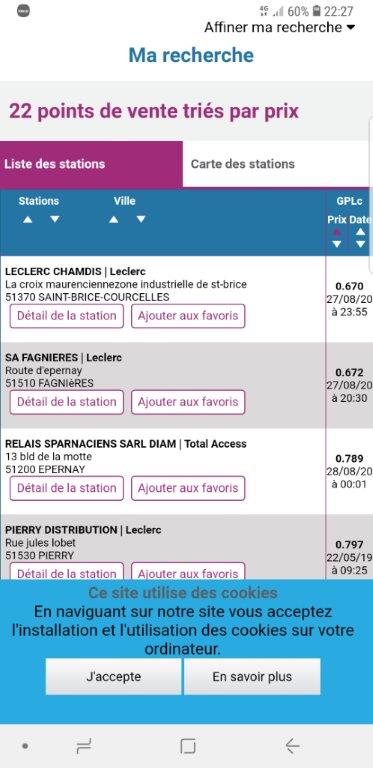Click the vertical scrollbar on the right edge
Image resolution: width=373 pixels, height=768 pixels.
tap(371, 196)
